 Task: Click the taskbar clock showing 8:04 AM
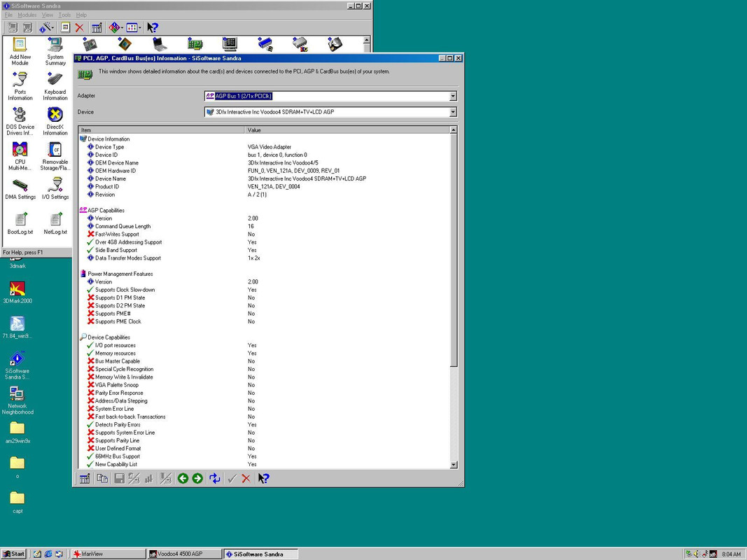click(731, 554)
